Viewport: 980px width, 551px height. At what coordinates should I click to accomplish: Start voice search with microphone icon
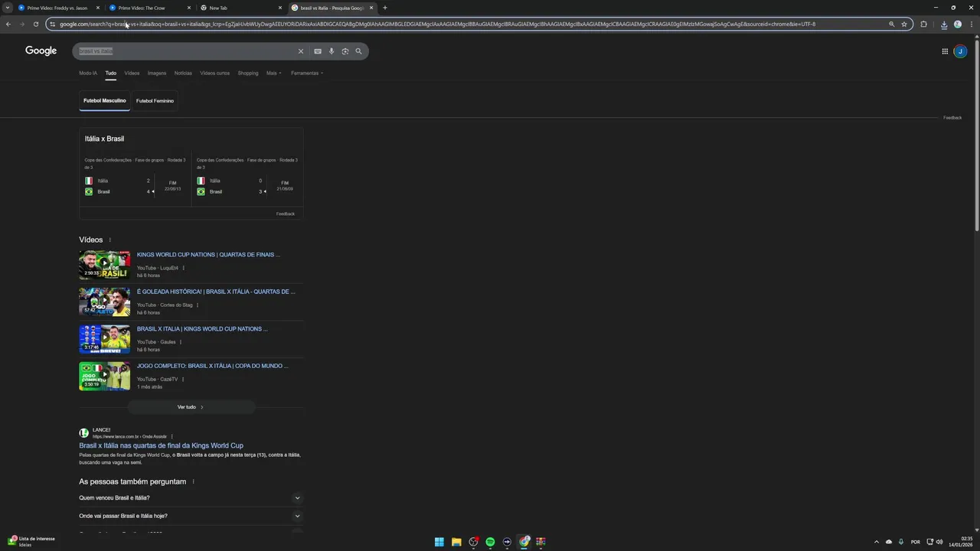[332, 51]
